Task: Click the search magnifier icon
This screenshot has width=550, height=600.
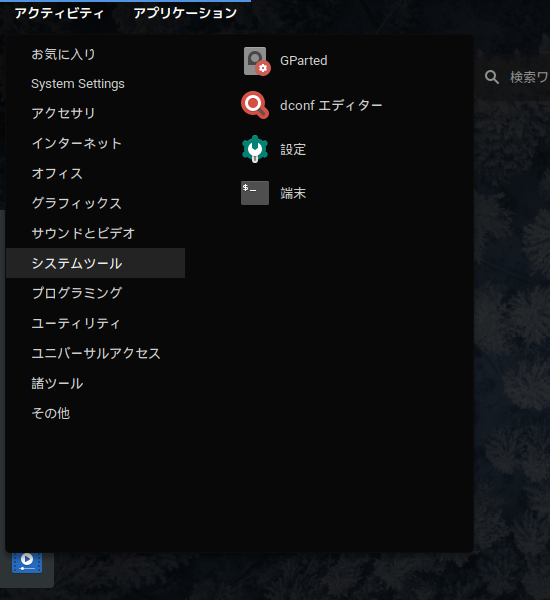Action: pyautogui.click(x=492, y=77)
